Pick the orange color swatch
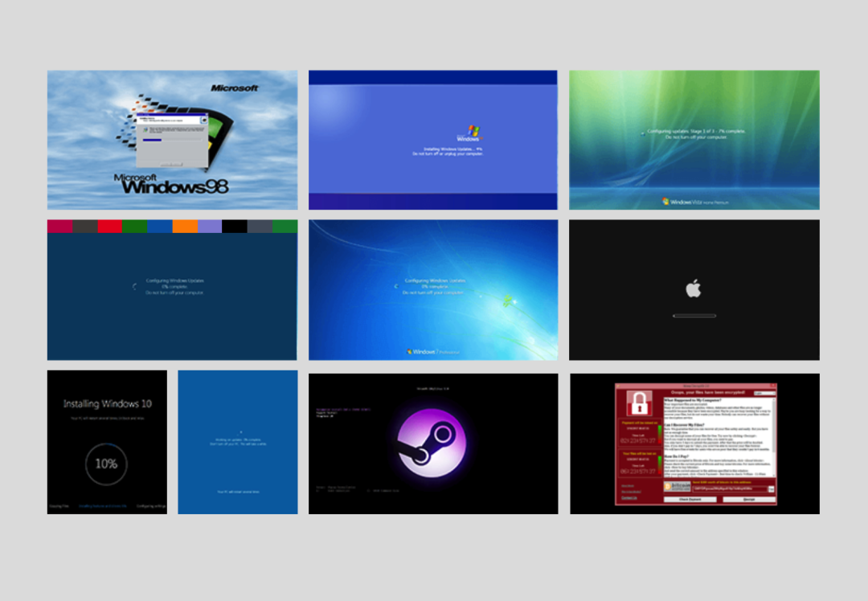 [x=185, y=227]
